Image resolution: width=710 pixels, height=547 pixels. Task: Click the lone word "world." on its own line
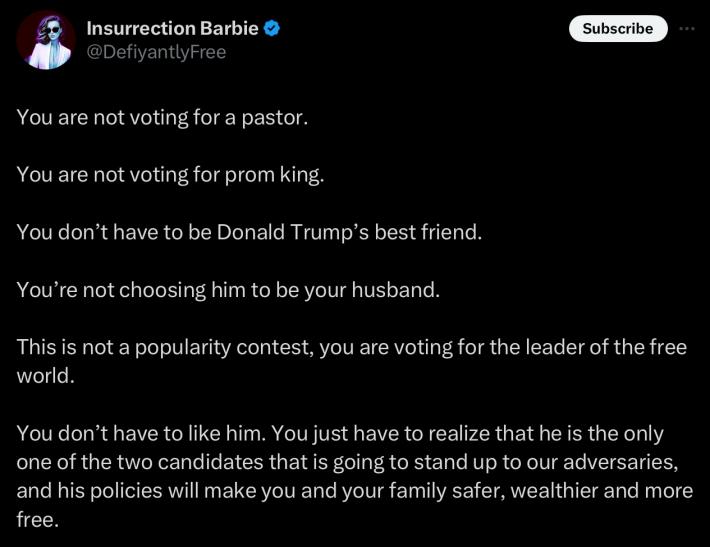[x=46, y=376]
